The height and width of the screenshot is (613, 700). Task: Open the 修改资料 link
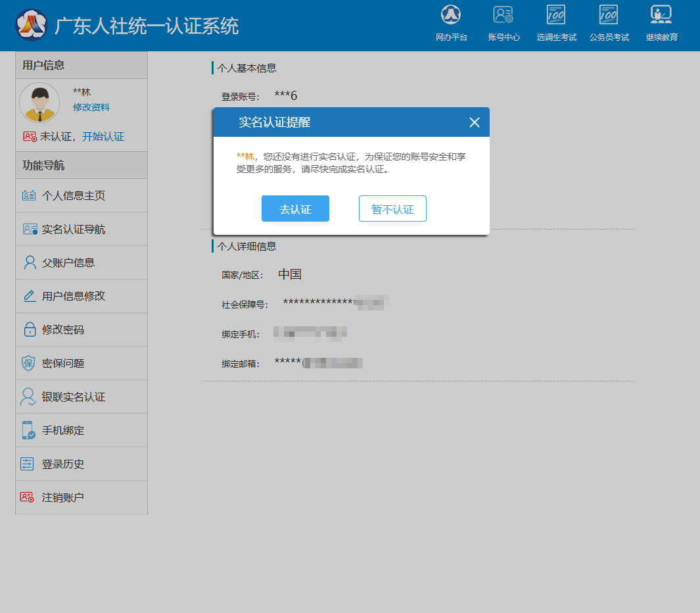91,108
